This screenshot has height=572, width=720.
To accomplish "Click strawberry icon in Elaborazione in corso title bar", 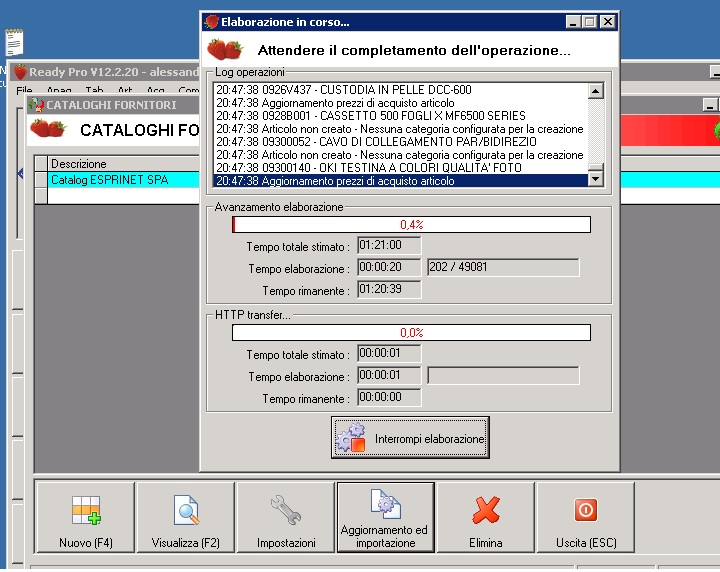I will pyautogui.click(x=212, y=22).
